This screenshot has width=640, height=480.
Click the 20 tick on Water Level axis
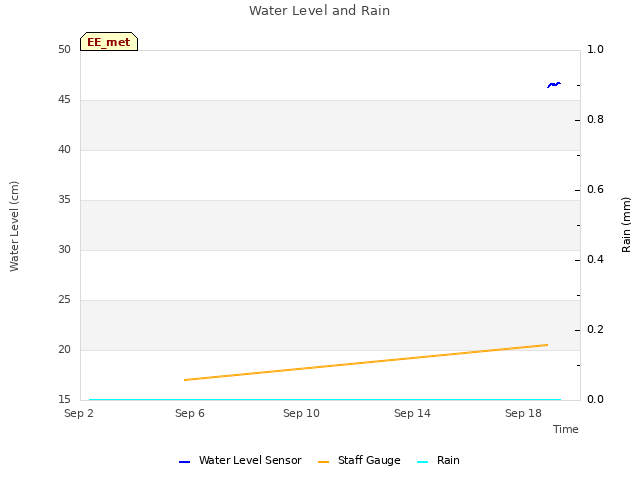point(64,349)
